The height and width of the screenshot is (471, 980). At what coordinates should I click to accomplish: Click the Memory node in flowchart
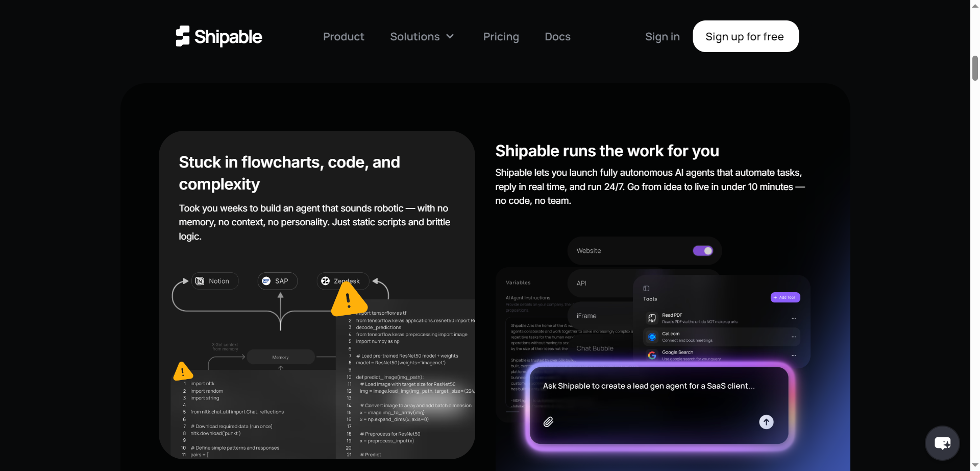280,357
